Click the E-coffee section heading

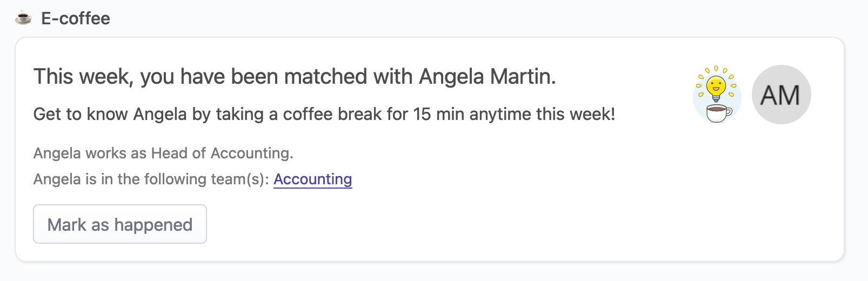point(76,18)
